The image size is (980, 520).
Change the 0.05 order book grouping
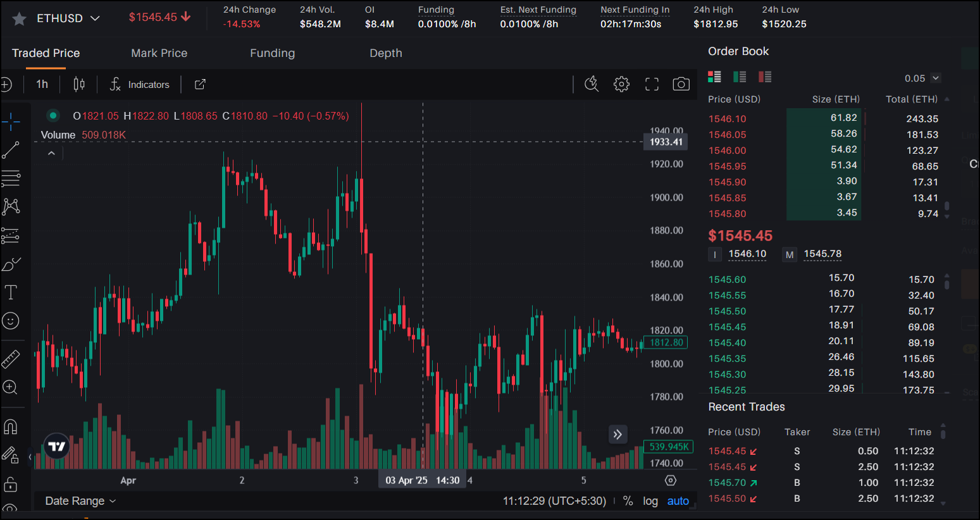point(921,78)
